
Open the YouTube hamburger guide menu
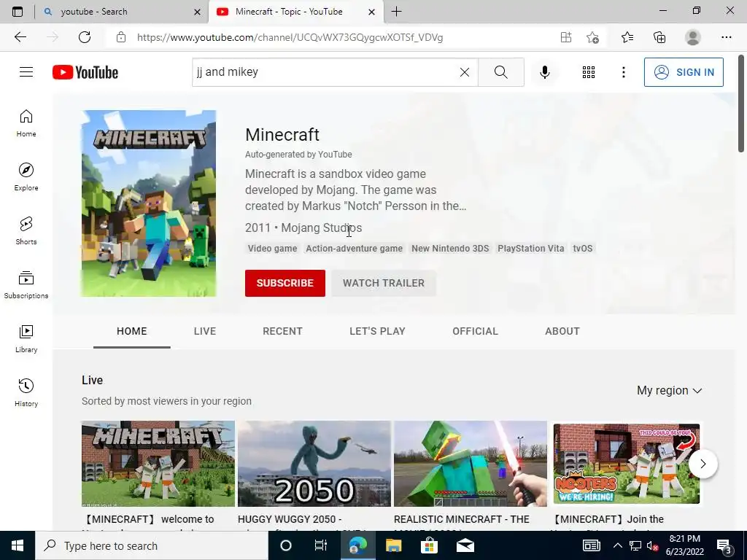[26, 72]
